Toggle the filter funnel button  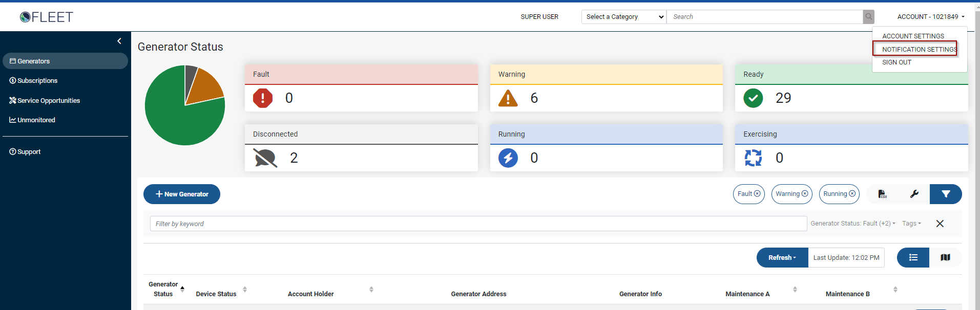(x=946, y=194)
